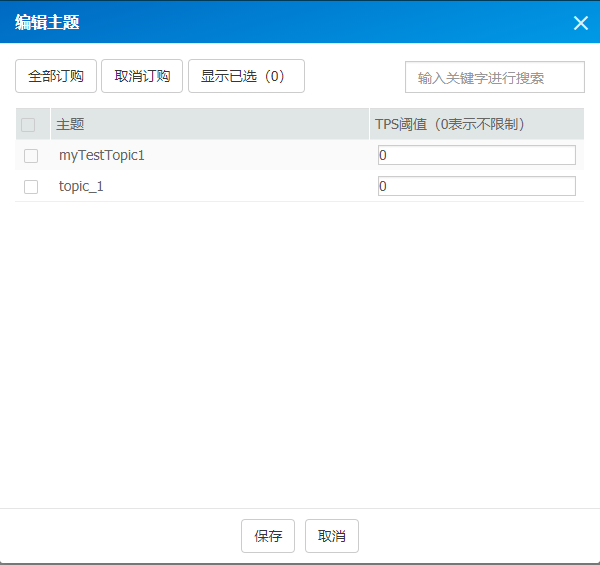Cancel editing with the 取消 button
The height and width of the screenshot is (565, 600).
pyautogui.click(x=332, y=536)
